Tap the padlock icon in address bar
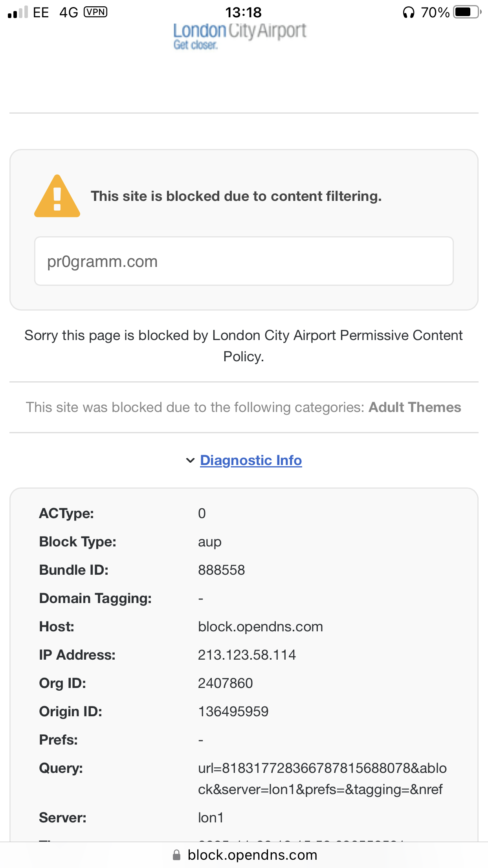 [177, 855]
